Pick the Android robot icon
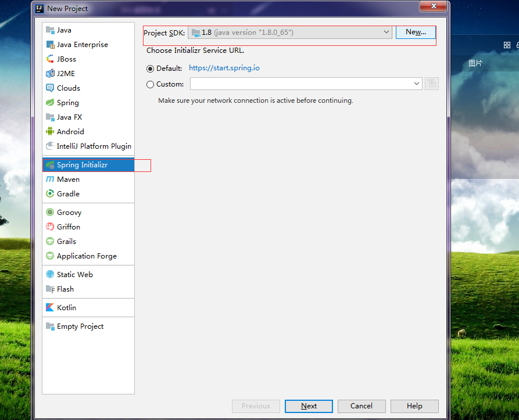The width and height of the screenshot is (519, 420). coord(50,132)
